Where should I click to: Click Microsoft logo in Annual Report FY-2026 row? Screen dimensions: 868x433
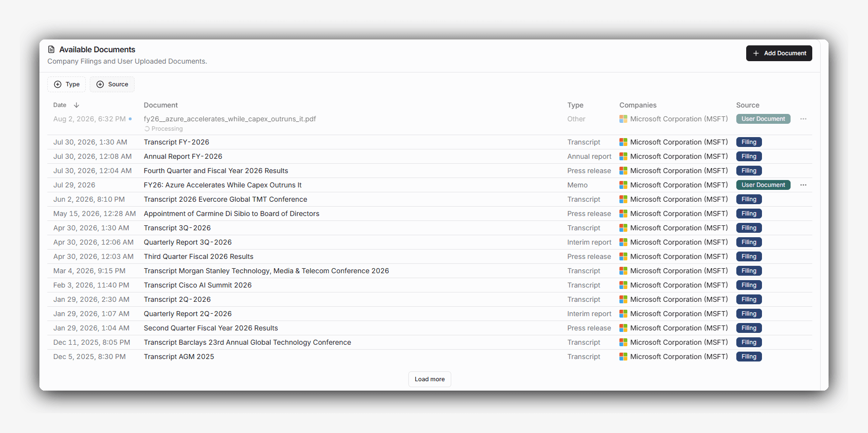pos(623,156)
